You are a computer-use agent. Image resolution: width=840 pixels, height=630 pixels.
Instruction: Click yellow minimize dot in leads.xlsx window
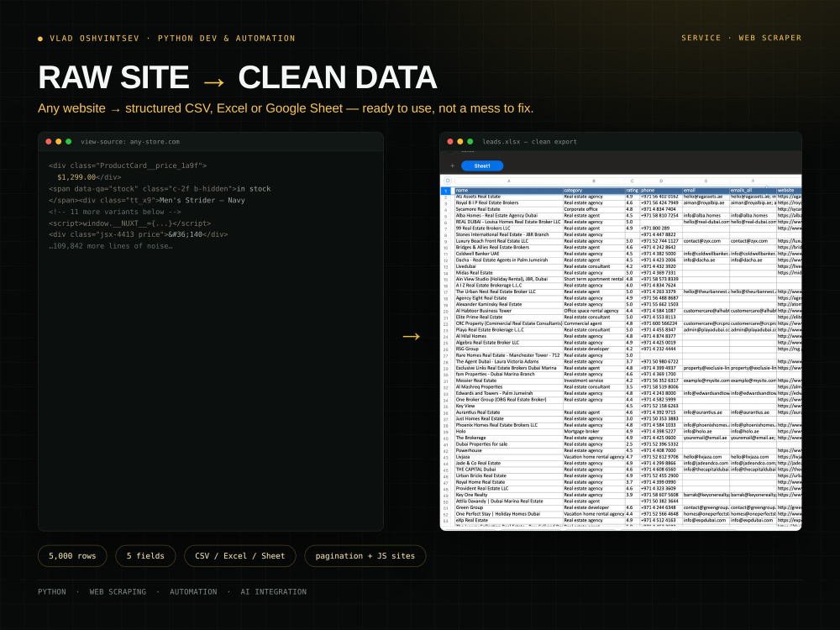click(459, 142)
